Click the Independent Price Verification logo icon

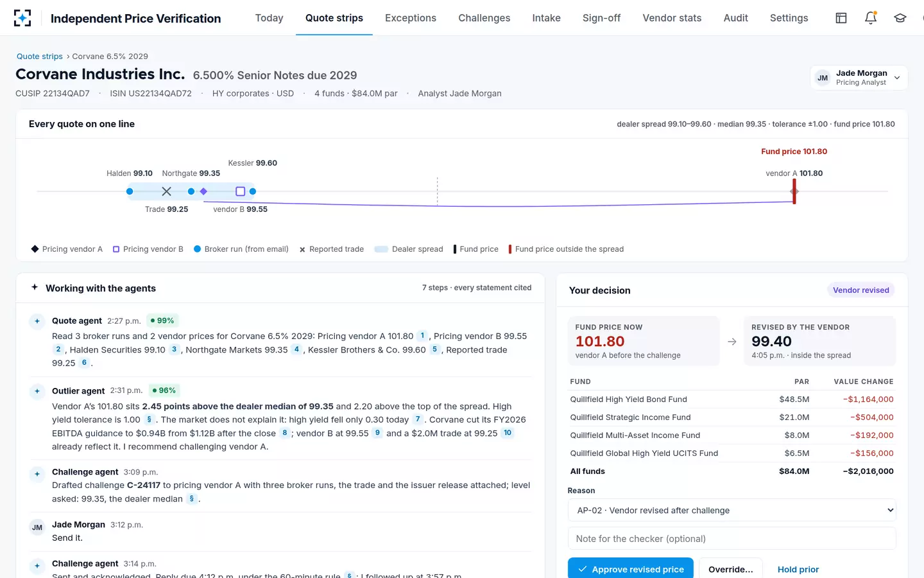(x=22, y=18)
